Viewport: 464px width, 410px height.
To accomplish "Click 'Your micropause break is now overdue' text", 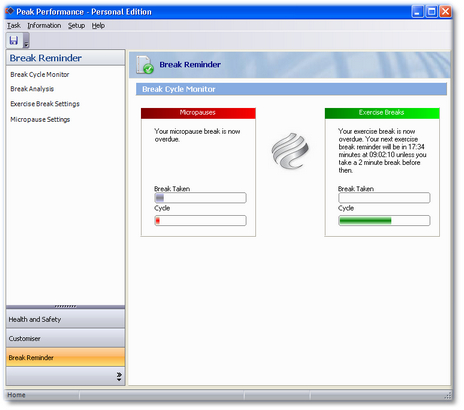I will [x=197, y=135].
